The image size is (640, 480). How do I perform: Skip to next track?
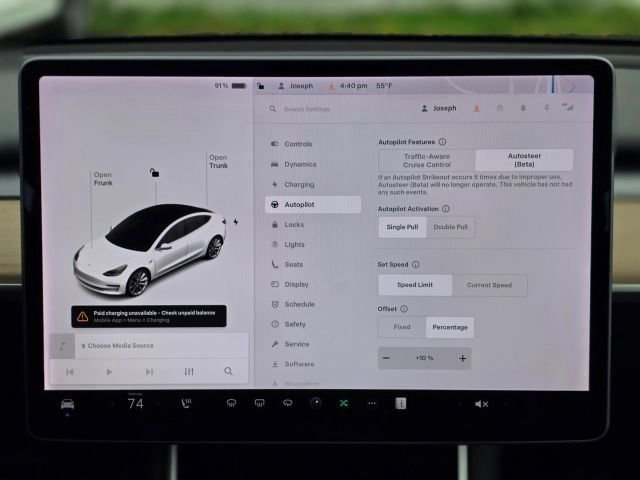click(149, 372)
